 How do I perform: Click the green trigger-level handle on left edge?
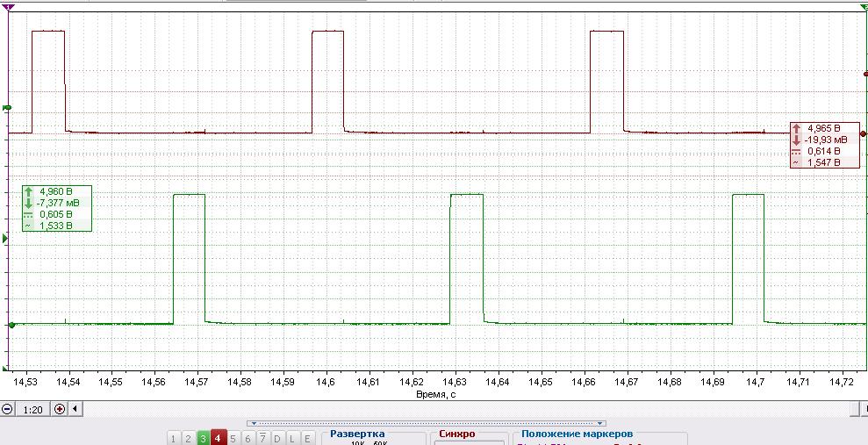point(7,107)
